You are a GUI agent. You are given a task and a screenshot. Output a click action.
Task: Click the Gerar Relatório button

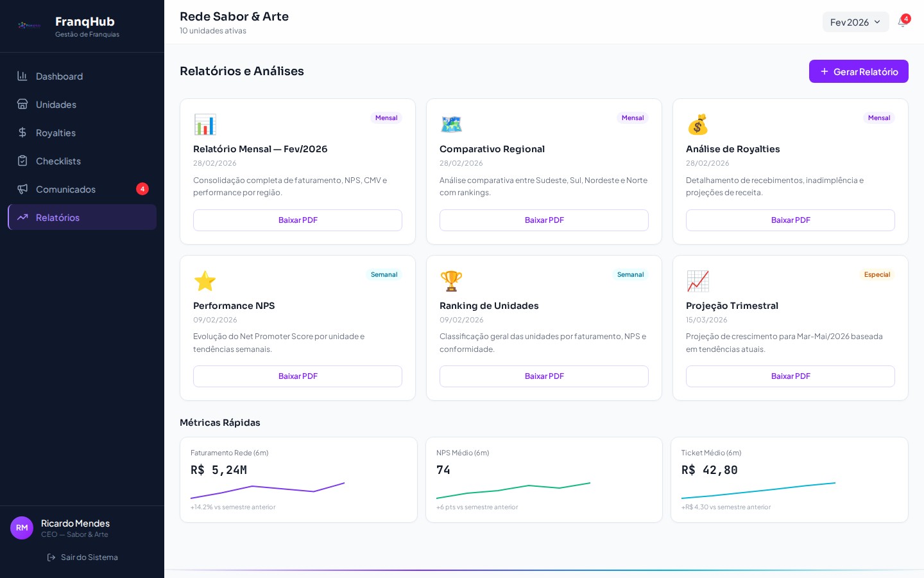(x=859, y=71)
